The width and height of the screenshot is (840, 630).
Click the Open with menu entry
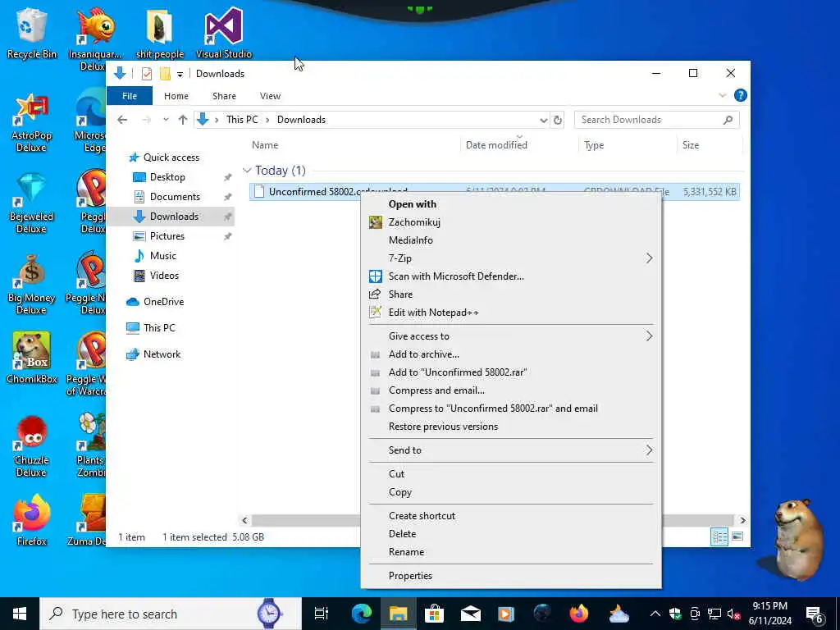coord(510,204)
